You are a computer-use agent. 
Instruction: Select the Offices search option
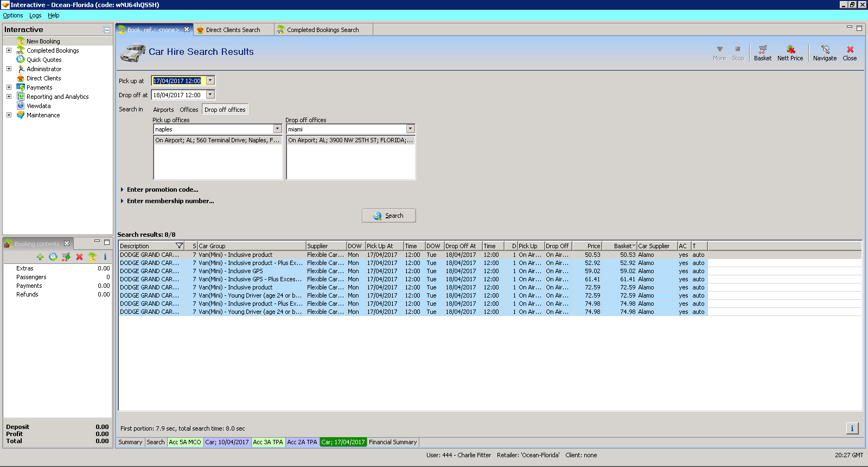(189, 110)
